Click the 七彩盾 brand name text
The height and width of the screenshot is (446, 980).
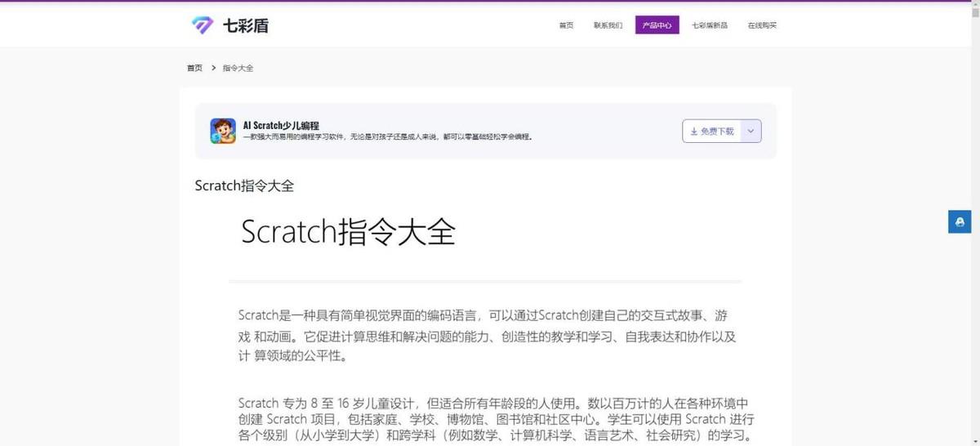point(245,25)
